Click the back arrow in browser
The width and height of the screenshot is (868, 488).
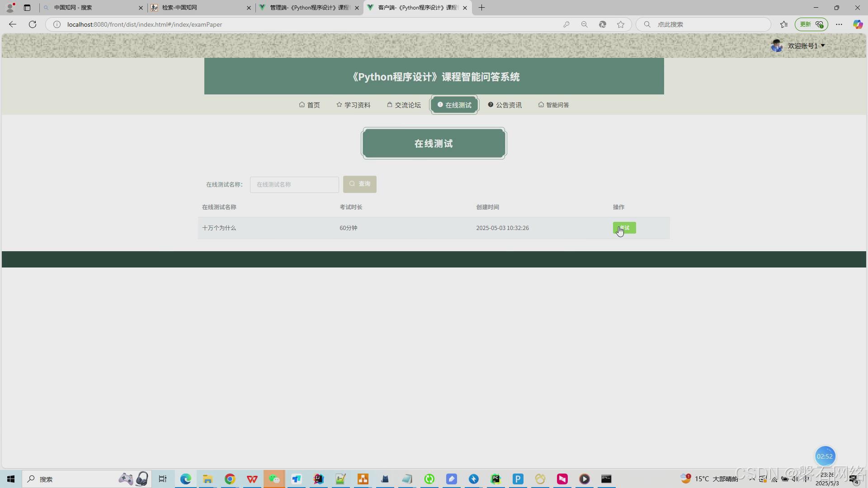(x=13, y=24)
